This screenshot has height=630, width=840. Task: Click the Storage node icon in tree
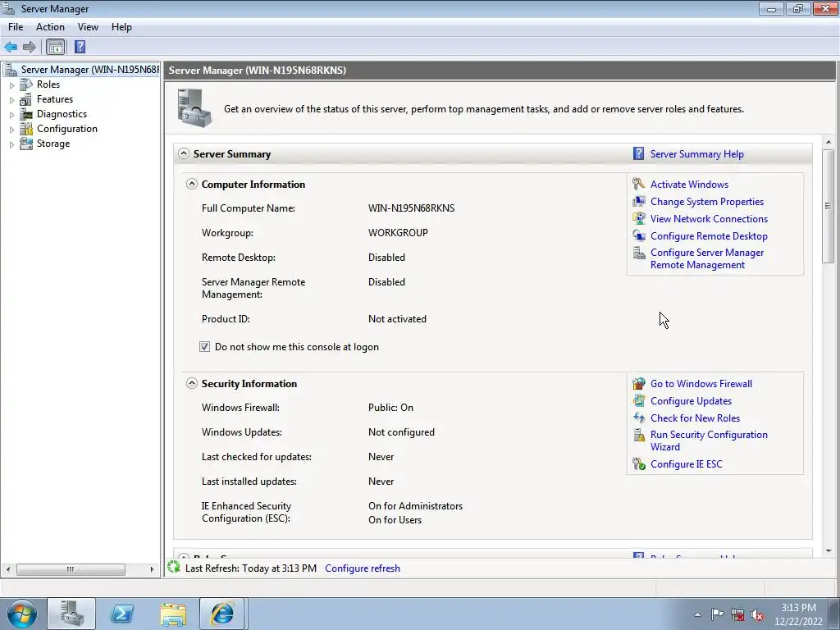click(25, 144)
